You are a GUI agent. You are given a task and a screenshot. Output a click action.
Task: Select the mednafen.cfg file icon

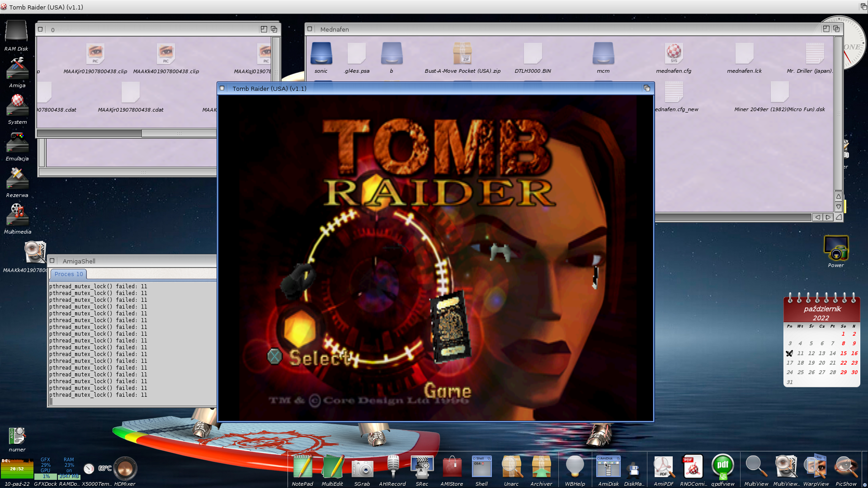674,57
